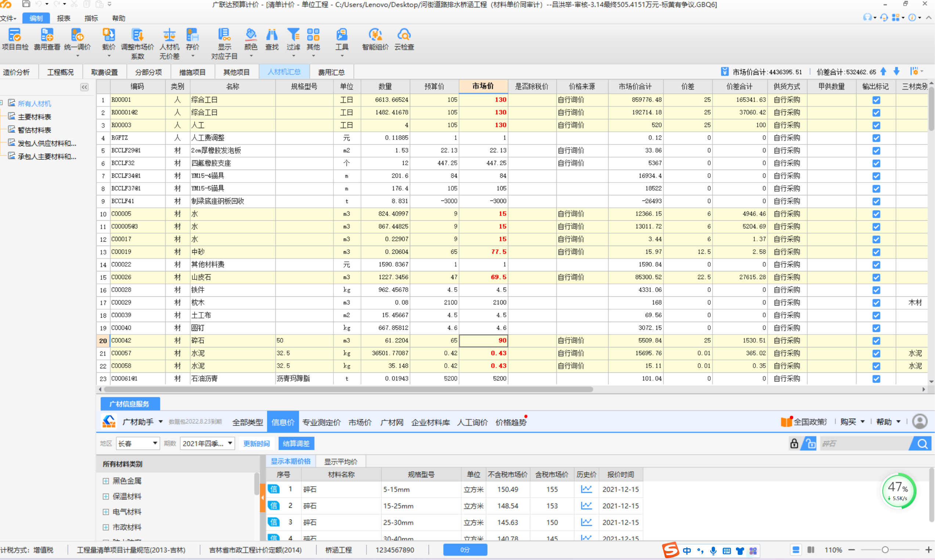
Task: Click the save icon in title bar
Action: [26, 4]
